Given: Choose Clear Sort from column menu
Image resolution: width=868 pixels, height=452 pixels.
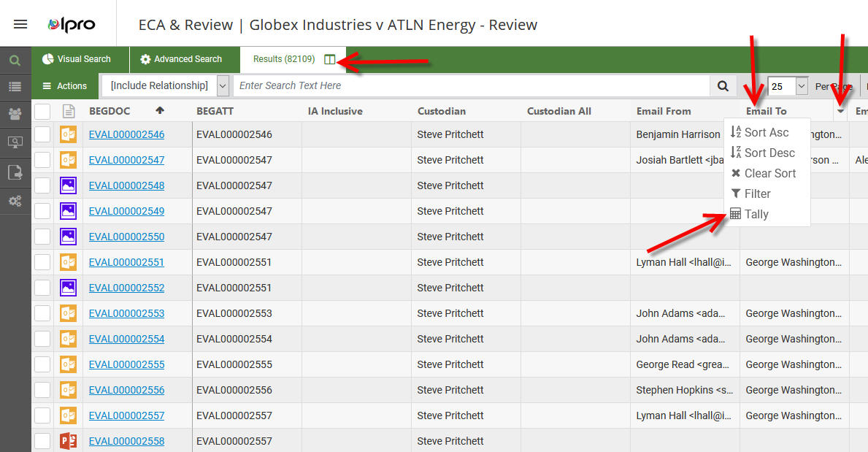Looking at the screenshot, I should click(767, 173).
